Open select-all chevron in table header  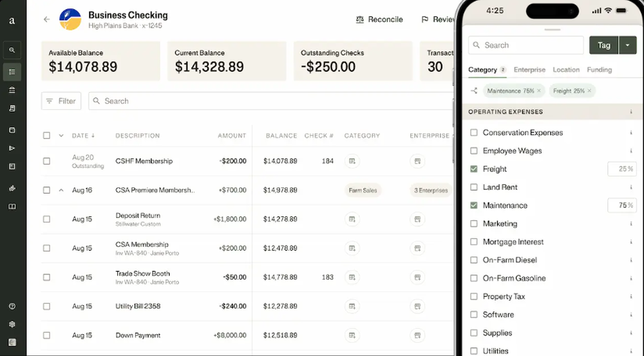[61, 136]
